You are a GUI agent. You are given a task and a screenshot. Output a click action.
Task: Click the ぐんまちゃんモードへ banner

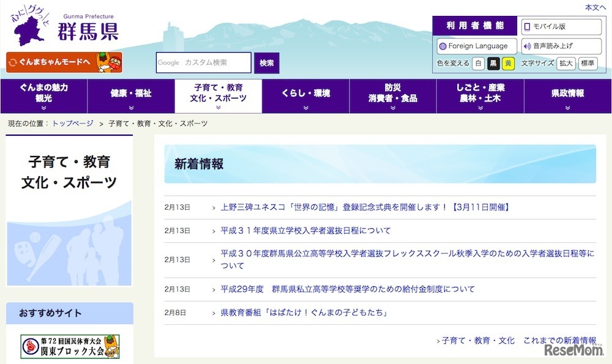tap(52, 61)
